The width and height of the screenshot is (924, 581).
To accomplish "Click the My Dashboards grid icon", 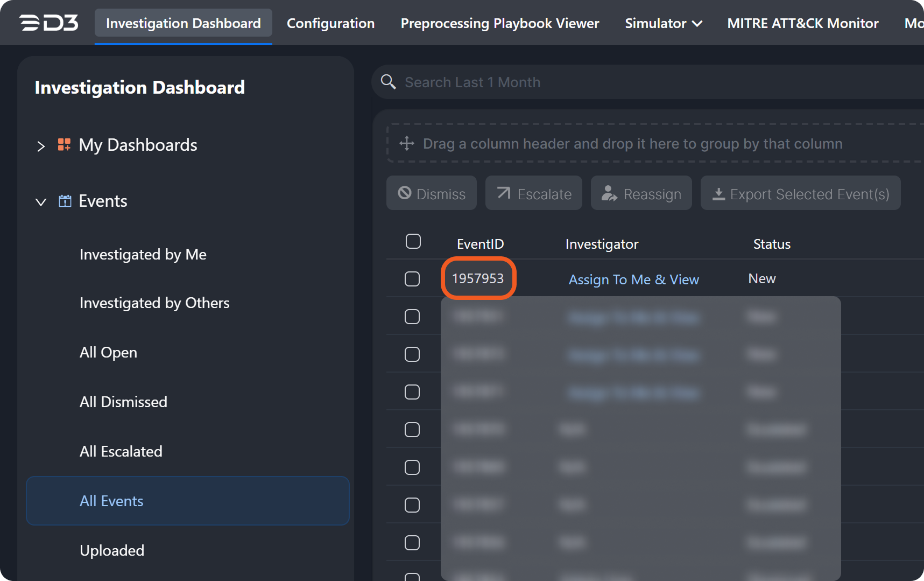I will point(64,145).
